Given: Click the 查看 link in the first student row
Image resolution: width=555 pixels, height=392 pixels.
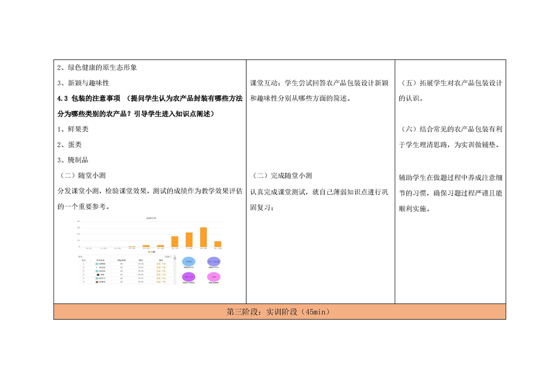Looking at the screenshot, I should pos(158,264).
